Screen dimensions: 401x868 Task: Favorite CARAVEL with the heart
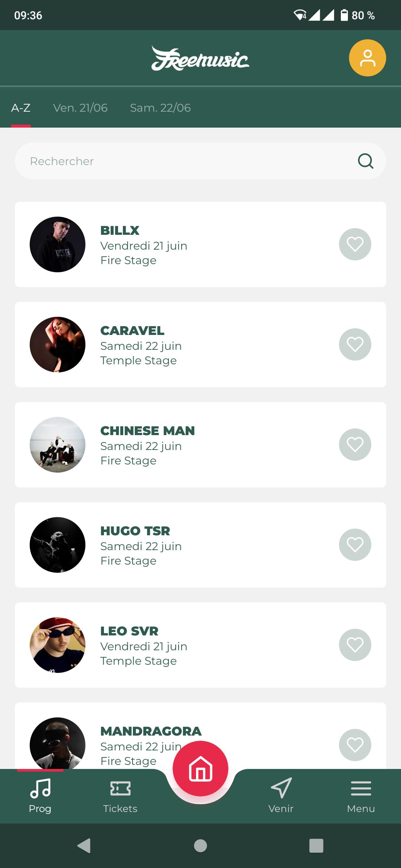point(355,344)
